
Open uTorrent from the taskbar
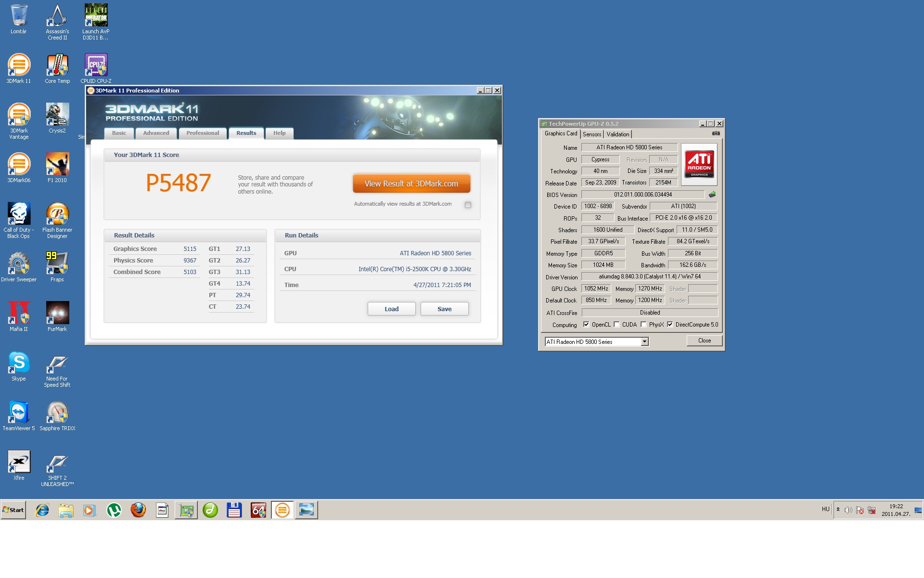point(114,510)
